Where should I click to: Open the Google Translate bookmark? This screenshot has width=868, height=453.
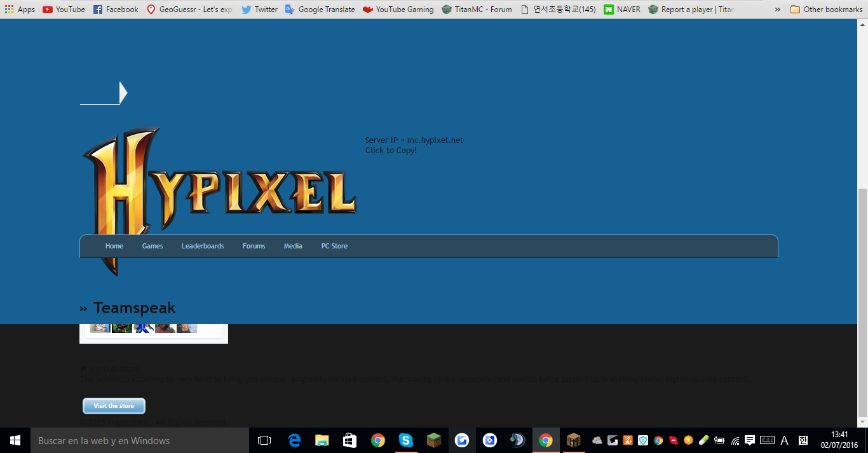[x=320, y=10]
